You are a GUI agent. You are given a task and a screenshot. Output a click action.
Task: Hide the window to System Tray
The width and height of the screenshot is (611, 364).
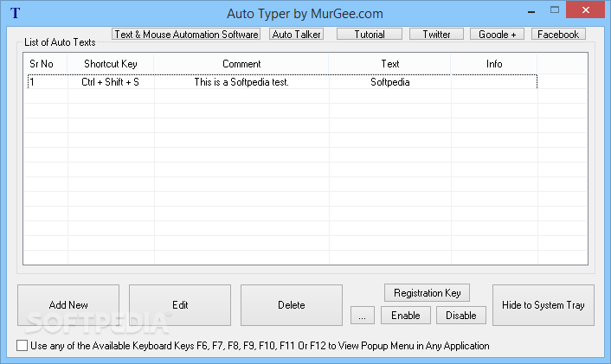coord(543,305)
